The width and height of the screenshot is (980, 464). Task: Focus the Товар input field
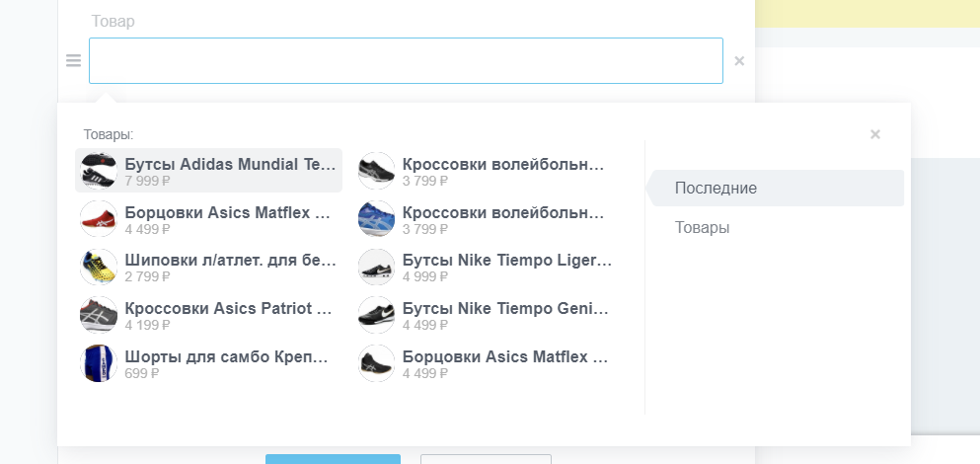point(407,60)
